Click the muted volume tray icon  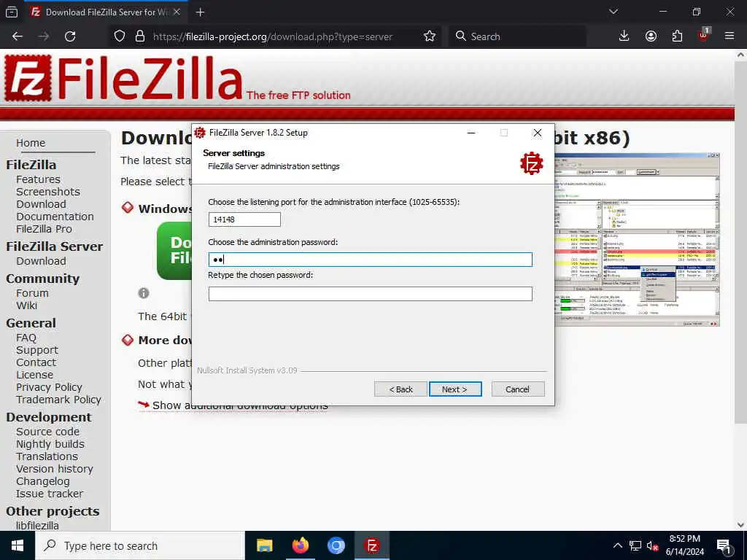pos(652,545)
